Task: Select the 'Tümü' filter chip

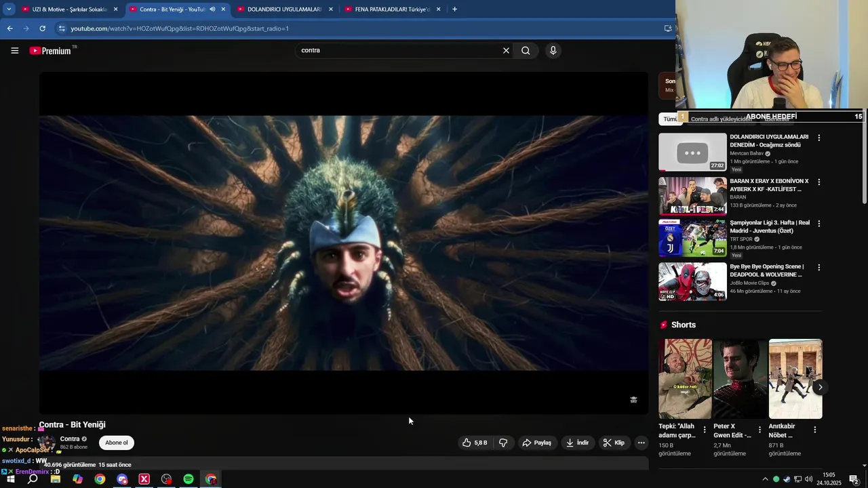Action: 670,119
